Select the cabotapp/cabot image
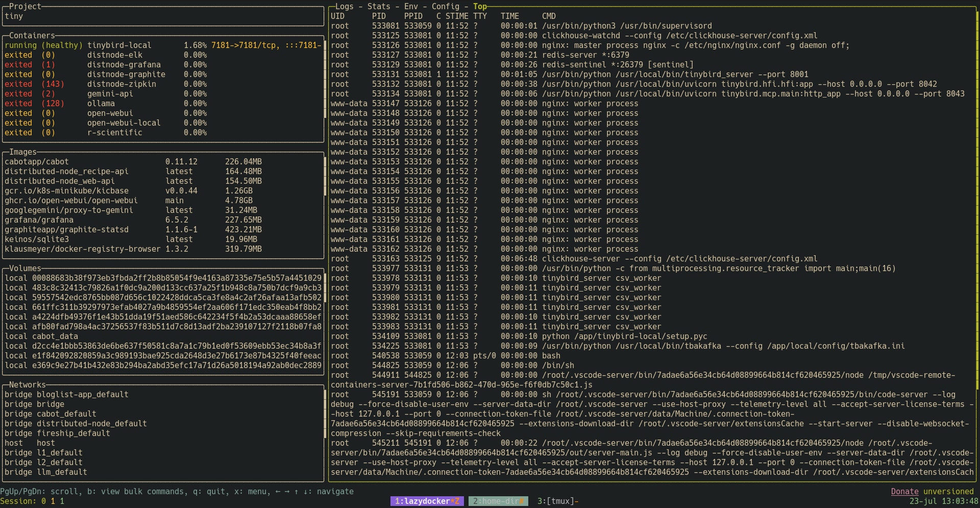This screenshot has width=980, height=508. coord(37,162)
